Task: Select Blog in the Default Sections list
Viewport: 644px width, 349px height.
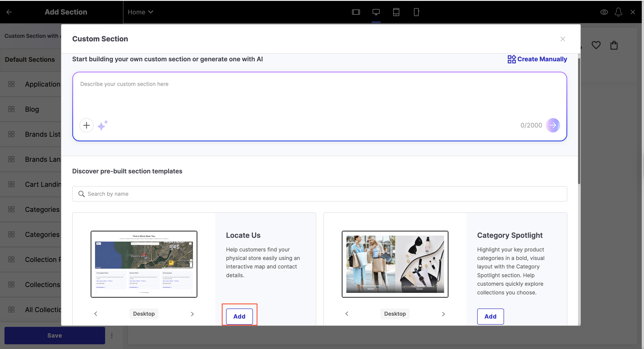Action: [x=32, y=109]
